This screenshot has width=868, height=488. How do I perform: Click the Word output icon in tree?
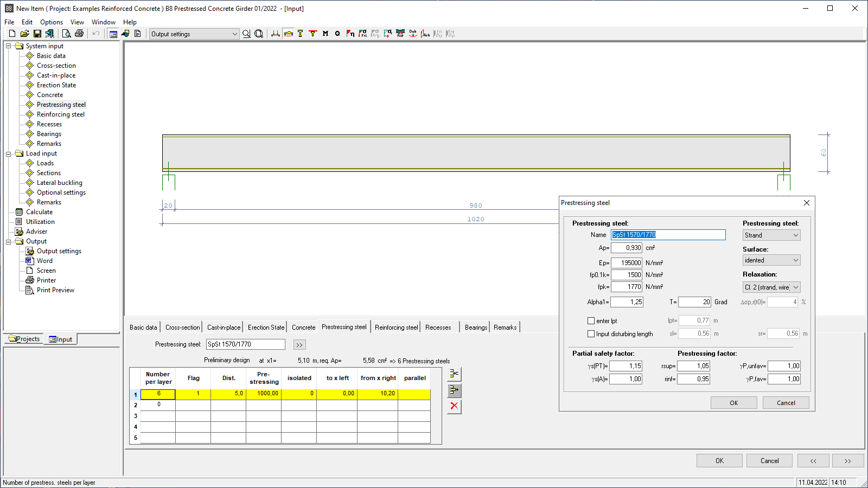[30, 261]
